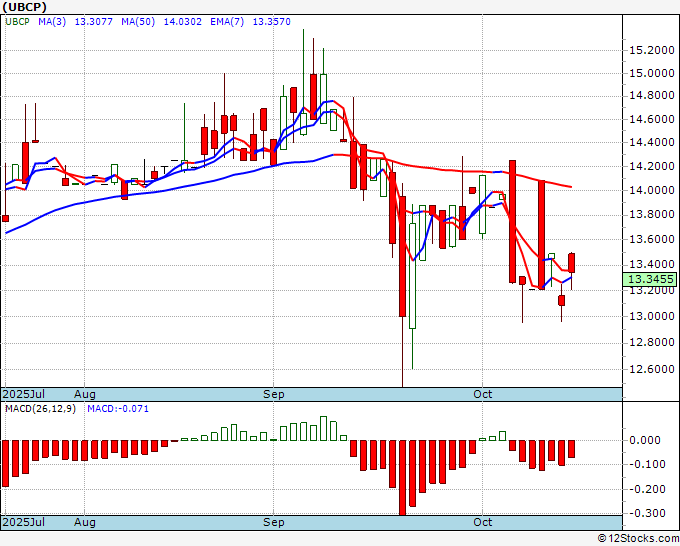Select the EMA(7) legend label
This screenshot has width=680, height=546.
[x=227, y=22]
